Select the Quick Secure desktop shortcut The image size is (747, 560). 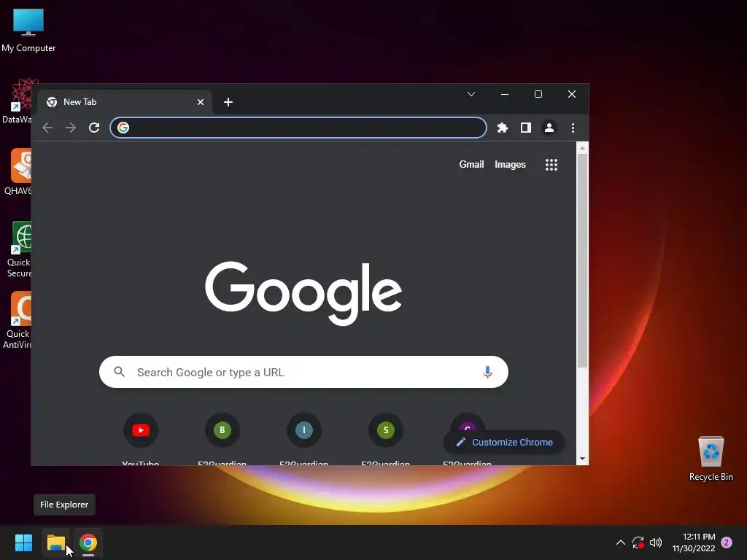(x=18, y=249)
